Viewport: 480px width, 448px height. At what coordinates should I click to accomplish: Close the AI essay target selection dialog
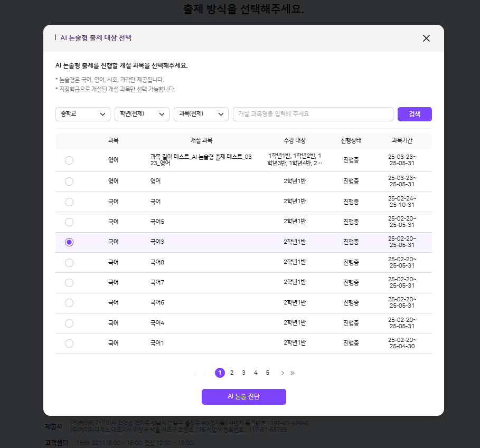pyautogui.click(x=426, y=38)
